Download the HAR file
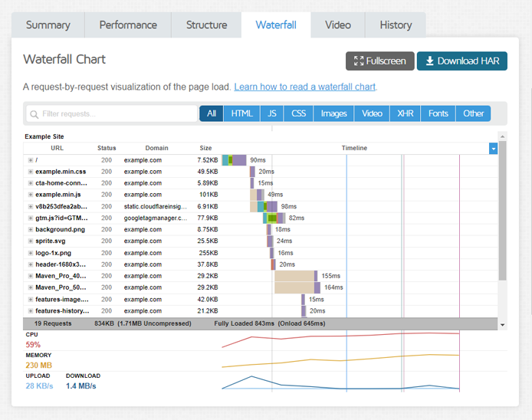The width and height of the screenshot is (532, 420). pos(461,61)
